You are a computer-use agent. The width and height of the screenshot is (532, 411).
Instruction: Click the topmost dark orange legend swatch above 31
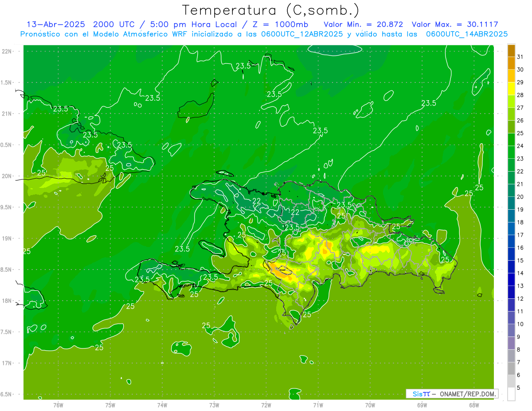(x=511, y=51)
